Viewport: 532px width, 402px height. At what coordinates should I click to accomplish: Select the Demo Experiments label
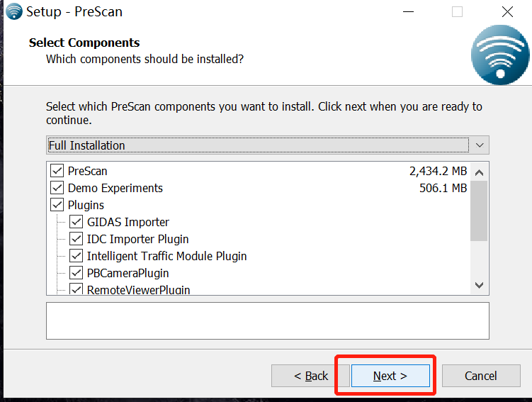click(x=115, y=188)
